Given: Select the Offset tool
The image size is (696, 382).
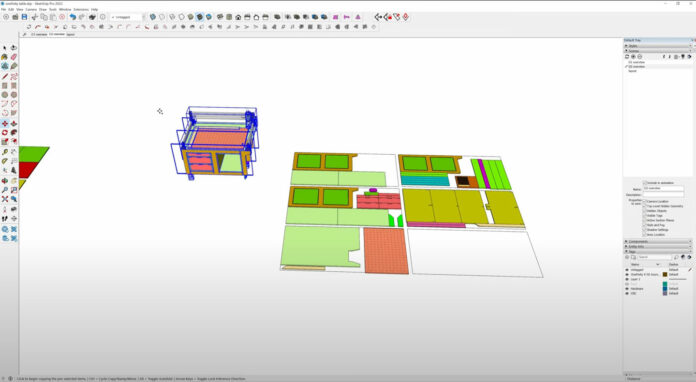Looking at the screenshot, I should (x=14, y=142).
